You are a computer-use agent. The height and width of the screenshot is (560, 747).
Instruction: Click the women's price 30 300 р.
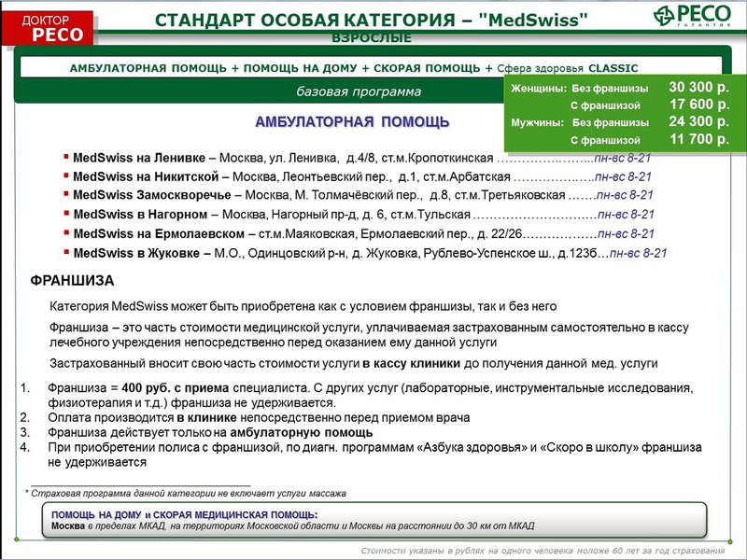point(698,88)
